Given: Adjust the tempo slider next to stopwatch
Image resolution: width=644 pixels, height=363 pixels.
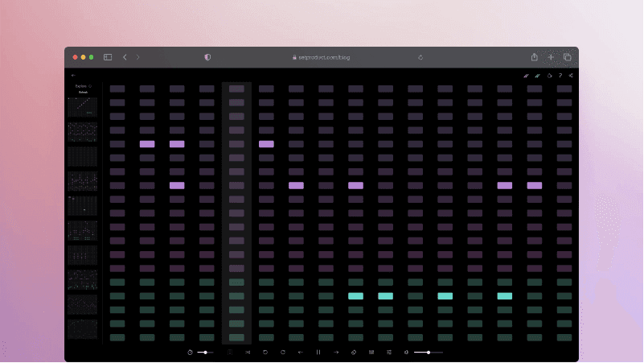Looking at the screenshot, I should pyautogui.click(x=205, y=353).
